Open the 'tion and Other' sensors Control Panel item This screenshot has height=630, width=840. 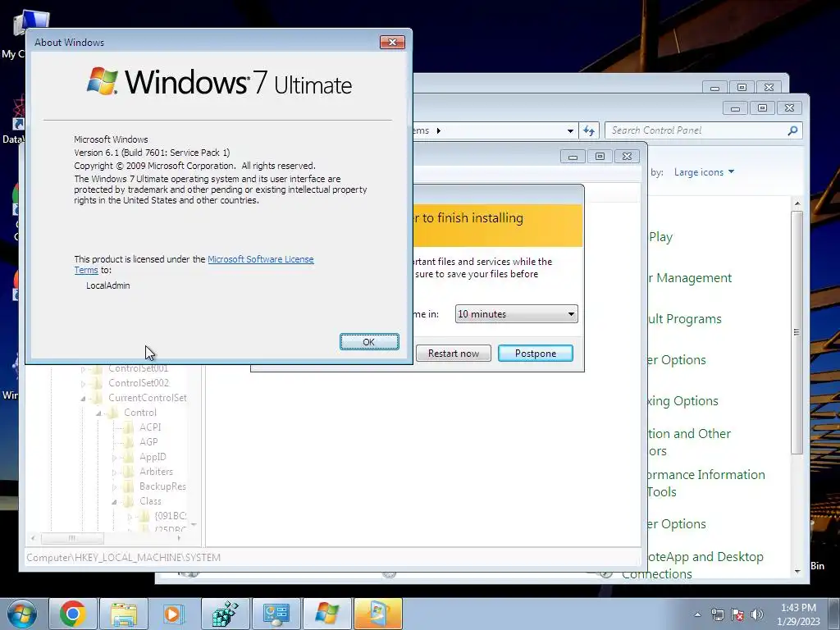click(x=689, y=442)
